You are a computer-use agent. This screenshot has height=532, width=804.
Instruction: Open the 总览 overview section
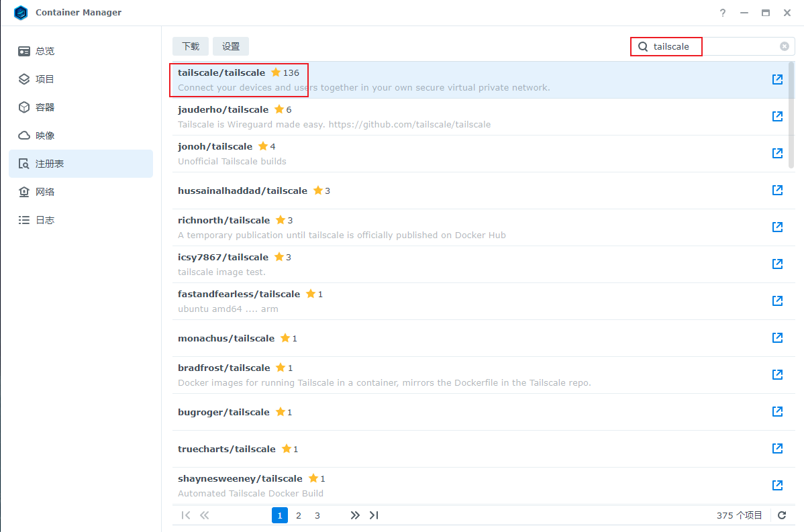coord(81,51)
